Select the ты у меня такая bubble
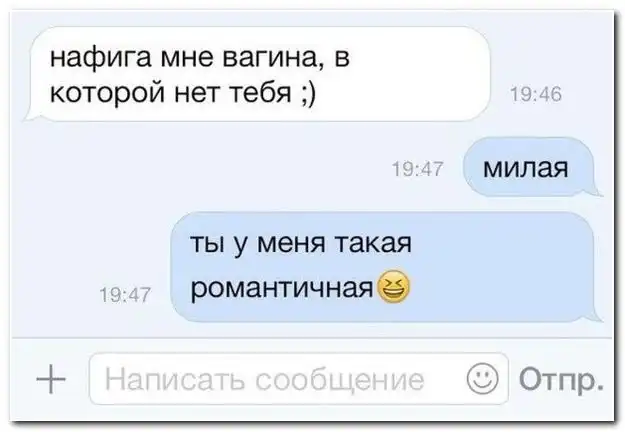The height and width of the screenshot is (432, 625). (385, 267)
